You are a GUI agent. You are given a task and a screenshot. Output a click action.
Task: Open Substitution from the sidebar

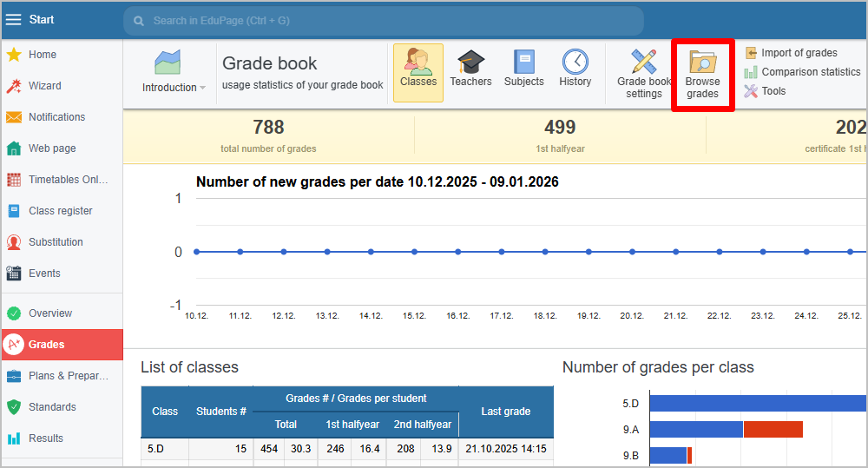pos(56,242)
